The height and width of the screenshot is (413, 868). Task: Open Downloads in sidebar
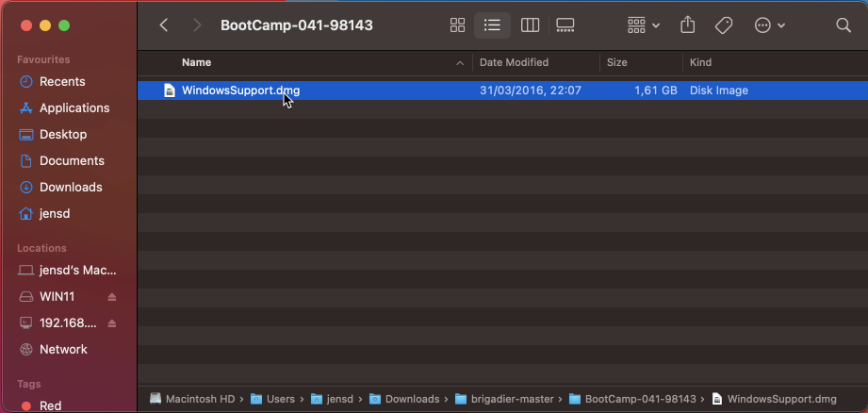(x=59, y=187)
